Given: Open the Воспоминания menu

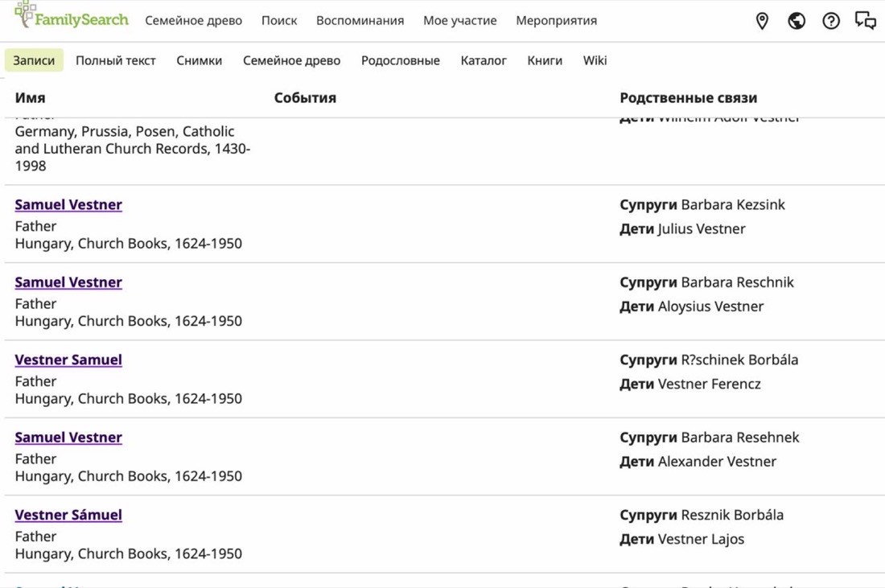Looking at the screenshot, I should coord(360,20).
